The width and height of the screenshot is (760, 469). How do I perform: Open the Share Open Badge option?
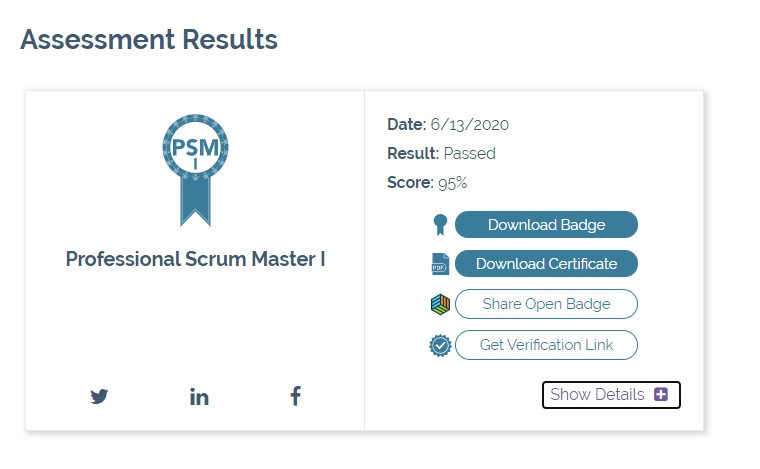point(546,304)
